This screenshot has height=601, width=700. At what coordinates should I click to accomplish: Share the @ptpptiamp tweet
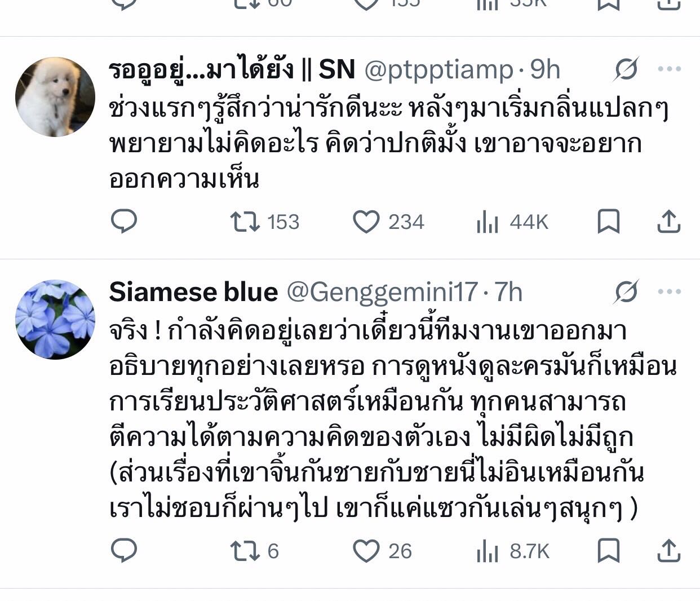[669, 222]
